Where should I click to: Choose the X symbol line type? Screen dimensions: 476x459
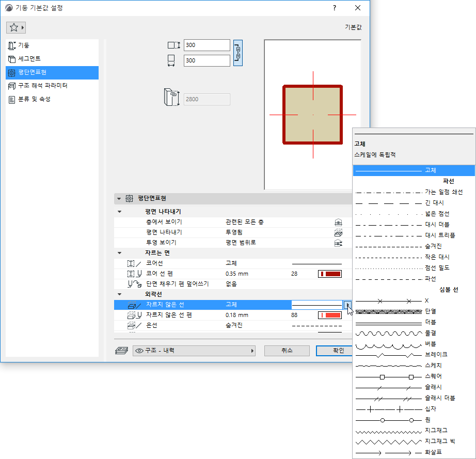(x=414, y=301)
